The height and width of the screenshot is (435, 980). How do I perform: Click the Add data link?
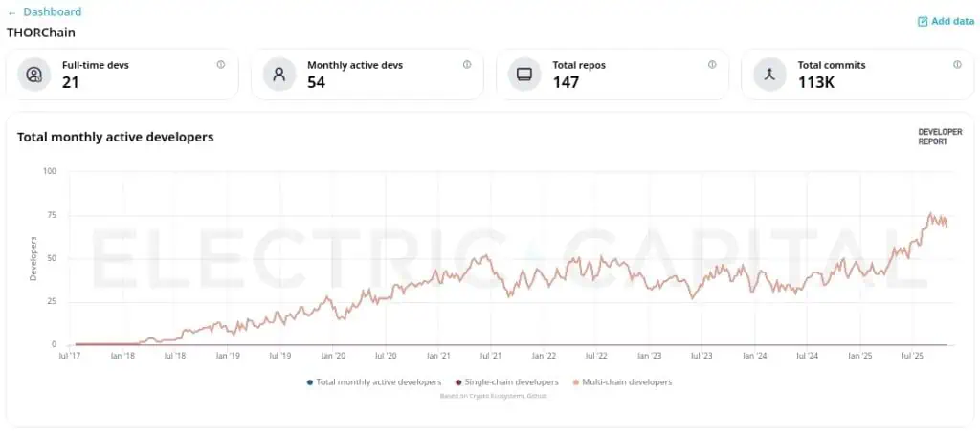click(x=952, y=21)
